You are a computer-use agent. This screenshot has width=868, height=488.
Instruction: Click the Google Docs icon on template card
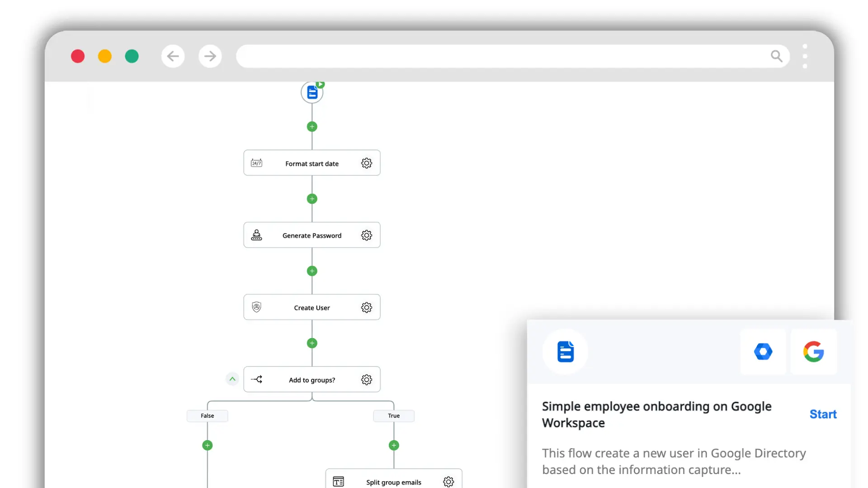[x=566, y=352]
